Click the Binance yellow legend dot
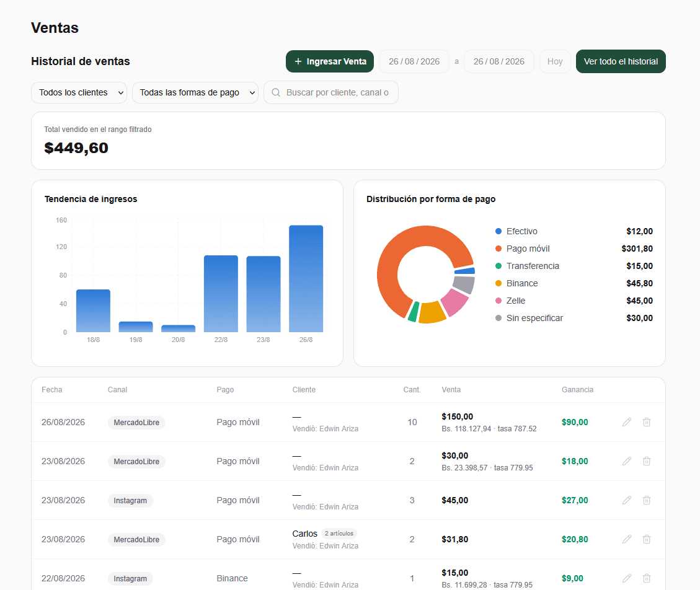 pyautogui.click(x=498, y=283)
